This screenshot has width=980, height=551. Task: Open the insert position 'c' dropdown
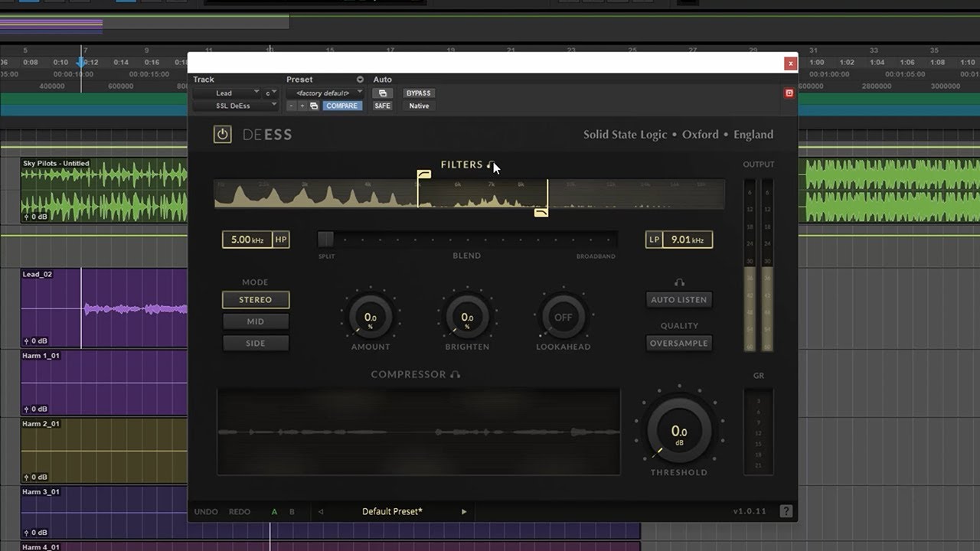[x=270, y=93]
